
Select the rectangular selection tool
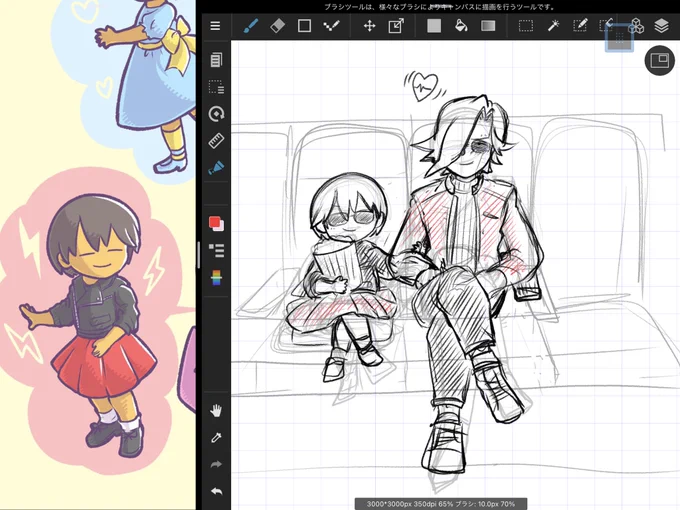point(526,26)
